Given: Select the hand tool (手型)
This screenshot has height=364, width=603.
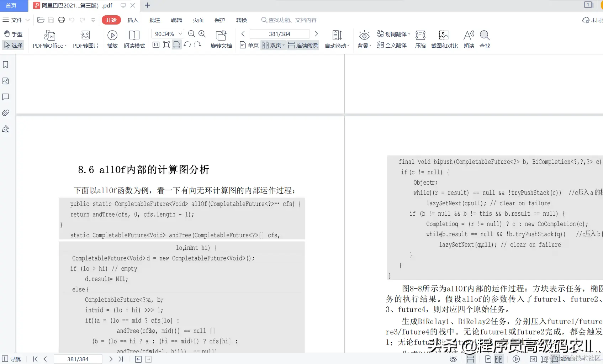Looking at the screenshot, I should (13, 34).
